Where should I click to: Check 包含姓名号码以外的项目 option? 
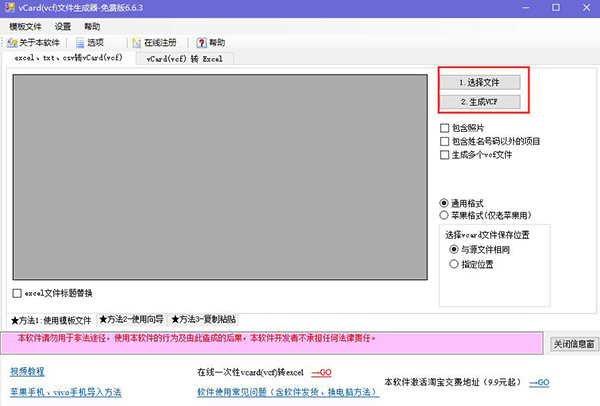click(x=445, y=141)
